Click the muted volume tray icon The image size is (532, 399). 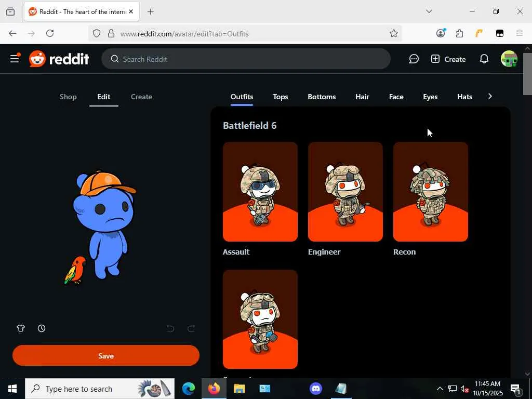pyautogui.click(x=464, y=389)
